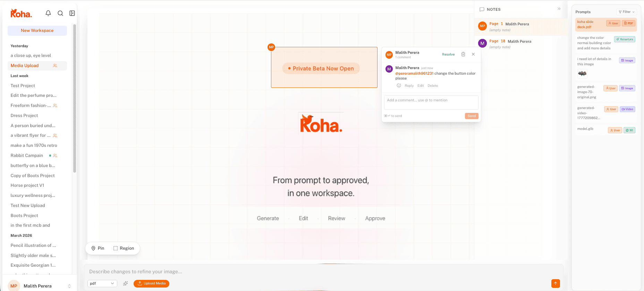
Task: Click the 3D tag on model.glb
Action: tap(629, 130)
